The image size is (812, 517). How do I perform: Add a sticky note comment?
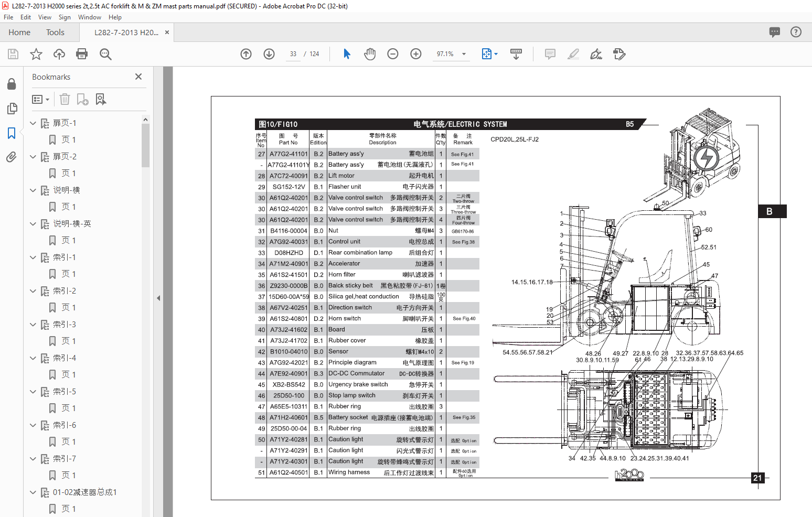550,54
